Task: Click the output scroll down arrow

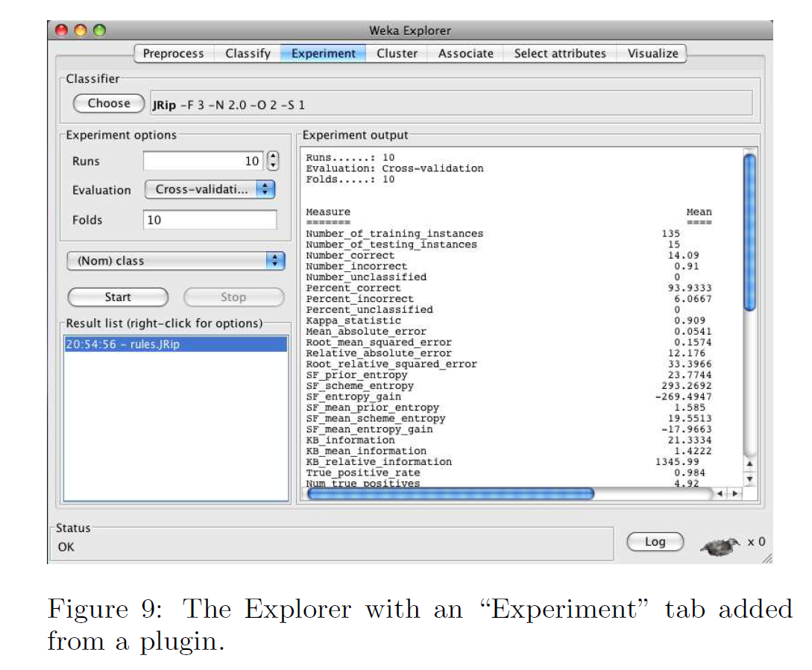Action: click(749, 479)
